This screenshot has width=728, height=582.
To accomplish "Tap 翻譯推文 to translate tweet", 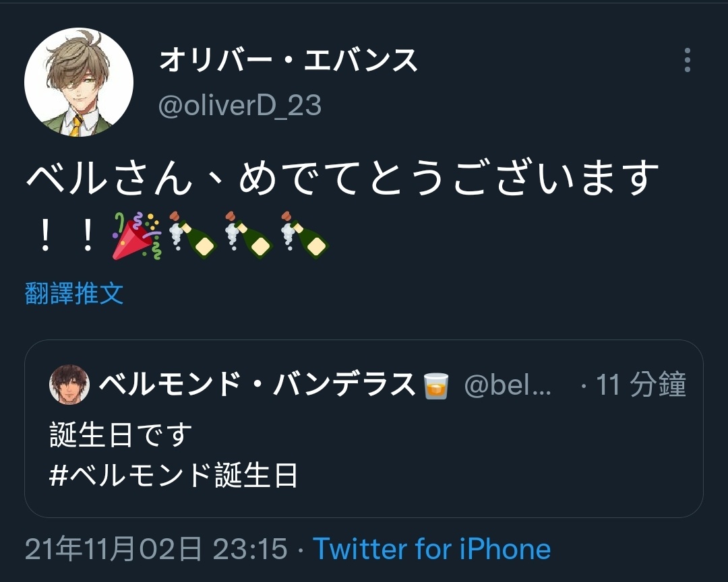I will pyautogui.click(x=74, y=293).
